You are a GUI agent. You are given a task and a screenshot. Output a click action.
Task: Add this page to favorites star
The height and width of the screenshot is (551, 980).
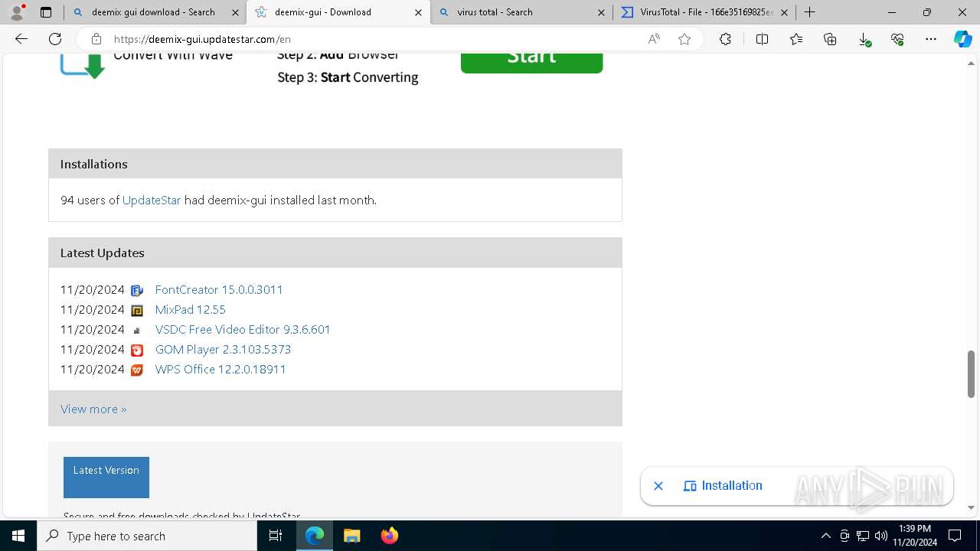tap(684, 39)
